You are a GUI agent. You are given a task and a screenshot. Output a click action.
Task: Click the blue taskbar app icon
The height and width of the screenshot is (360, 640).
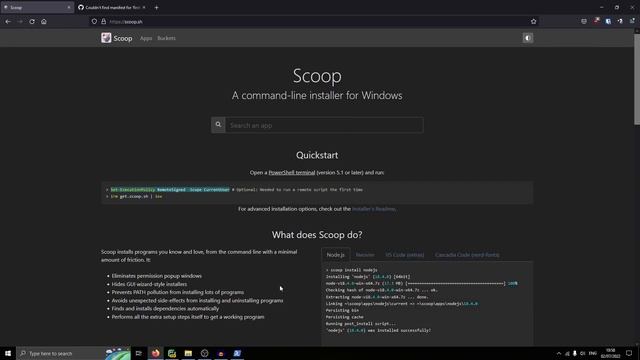pyautogui.click(x=237, y=353)
